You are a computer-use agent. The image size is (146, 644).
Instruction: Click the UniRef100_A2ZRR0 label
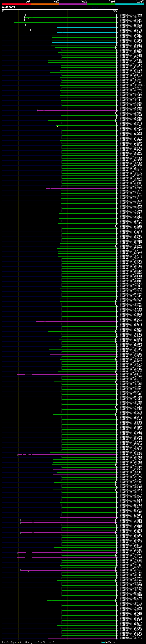point(131,95)
